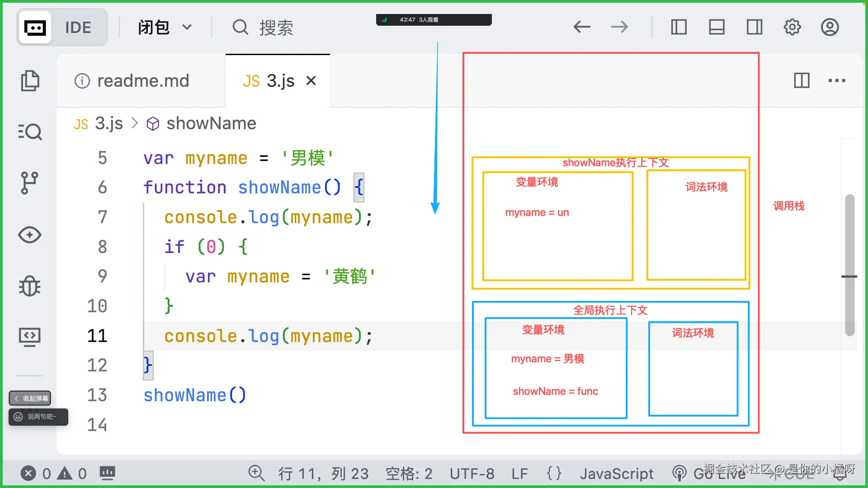Expand the showName breadcrumb item
Viewport: 868px width, 488px height.
pos(211,123)
